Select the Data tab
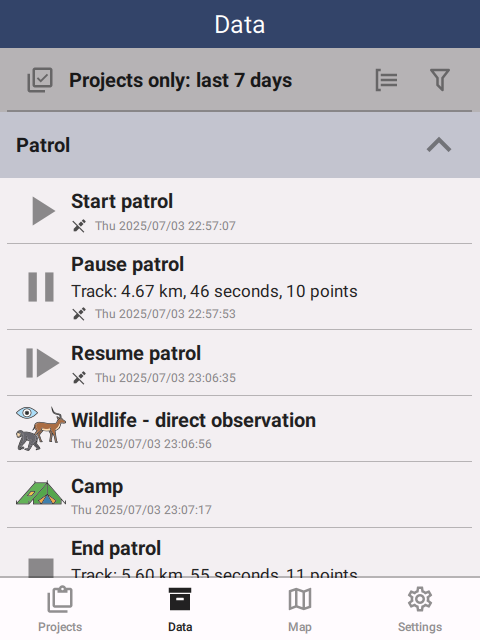 180,609
